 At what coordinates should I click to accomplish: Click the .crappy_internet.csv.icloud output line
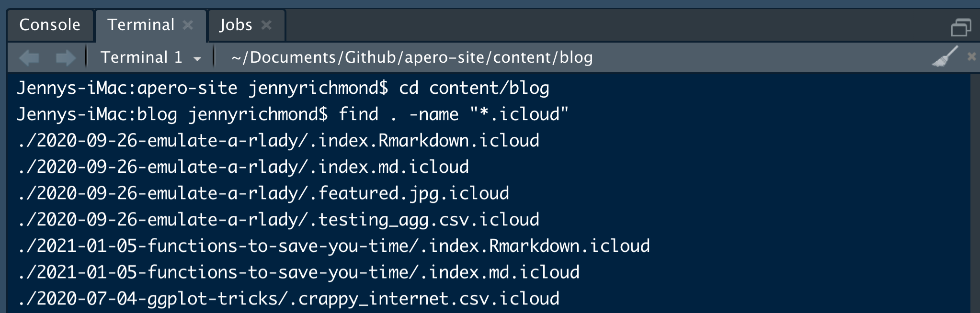click(288, 299)
